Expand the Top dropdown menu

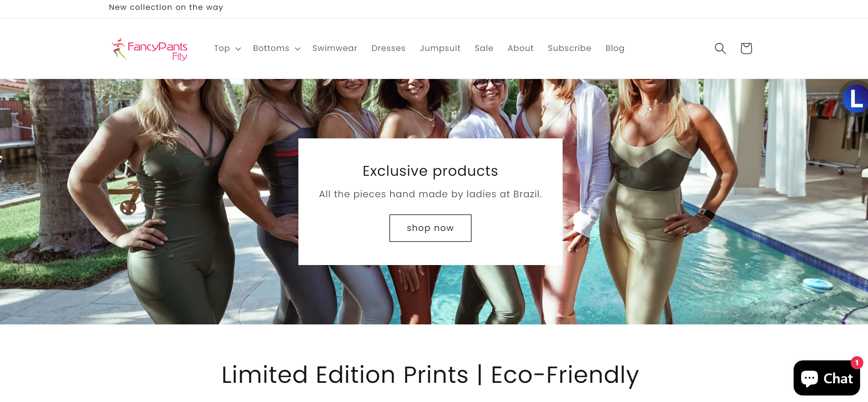click(222, 48)
